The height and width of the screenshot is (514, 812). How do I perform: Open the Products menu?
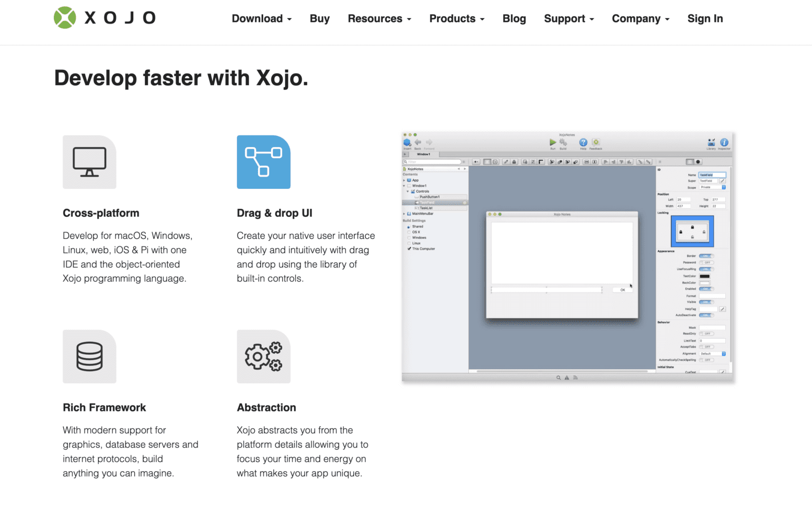(x=454, y=19)
